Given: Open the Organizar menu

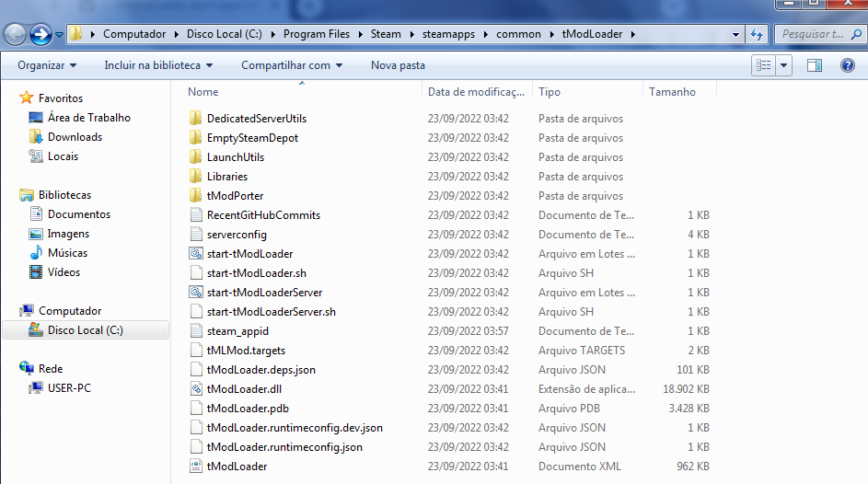Looking at the screenshot, I should tap(47, 65).
